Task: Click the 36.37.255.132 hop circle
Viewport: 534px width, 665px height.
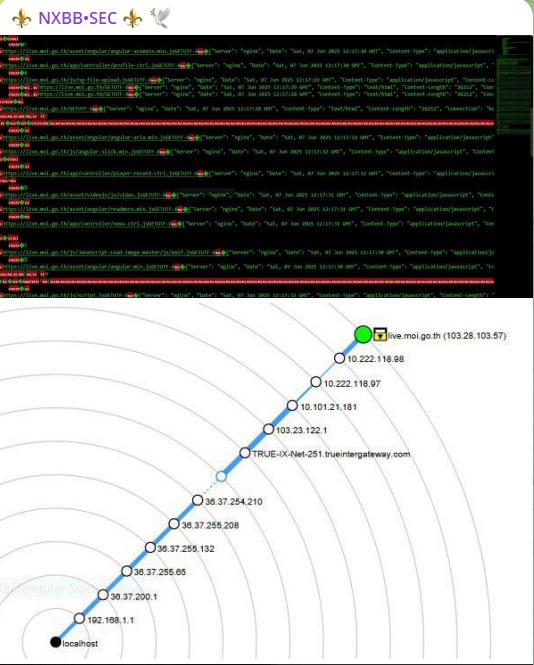Action: tap(150, 548)
